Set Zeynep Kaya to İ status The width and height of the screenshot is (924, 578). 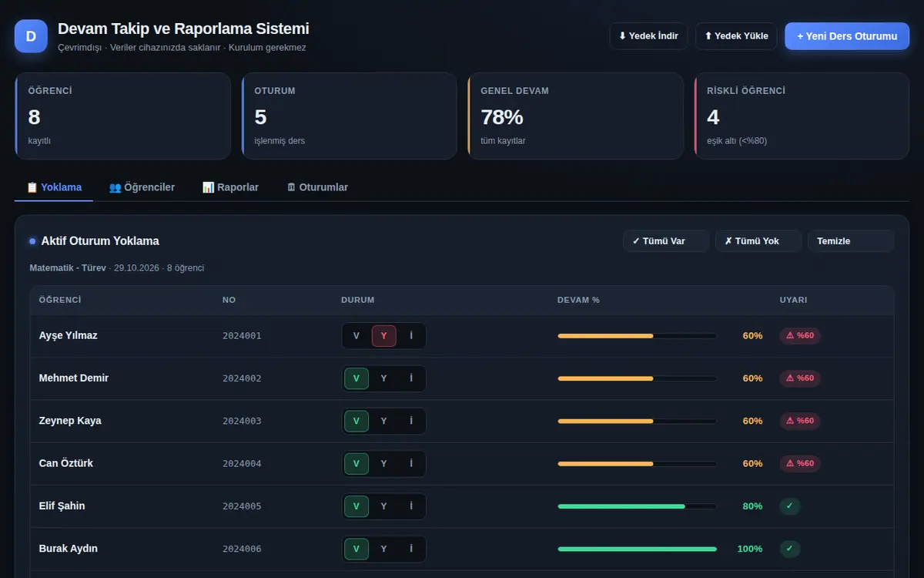point(411,421)
